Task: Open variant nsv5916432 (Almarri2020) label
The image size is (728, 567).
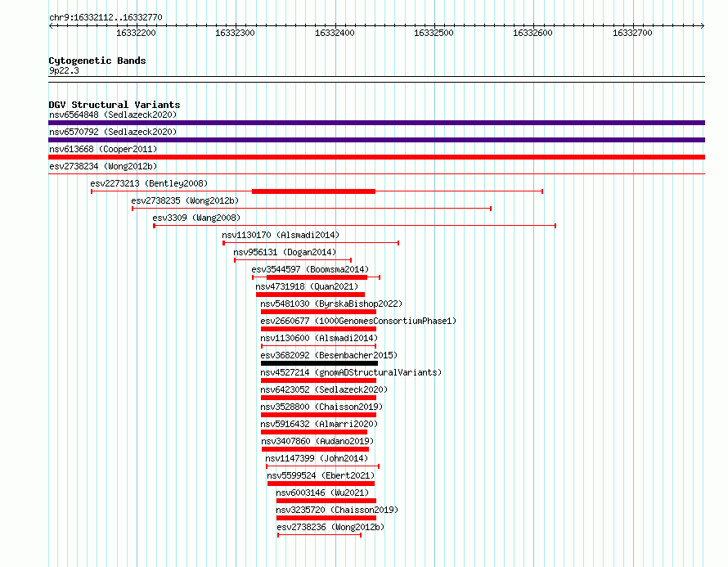Action: click(319, 424)
